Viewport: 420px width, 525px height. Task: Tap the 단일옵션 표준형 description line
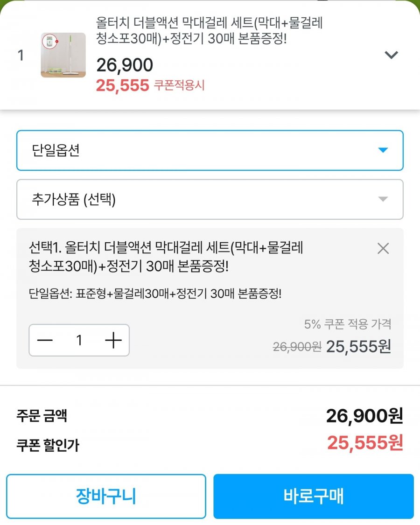tap(155, 294)
